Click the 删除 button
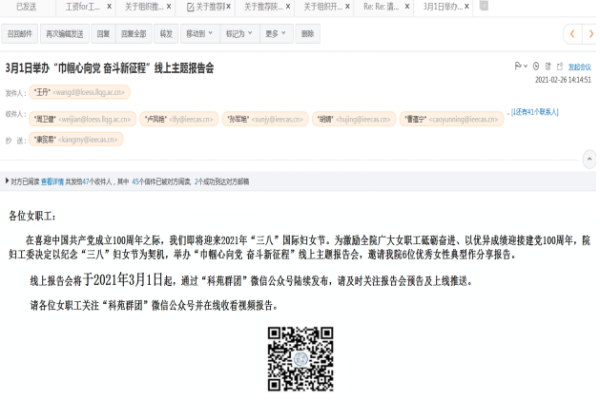The image size is (600, 419). click(306, 33)
